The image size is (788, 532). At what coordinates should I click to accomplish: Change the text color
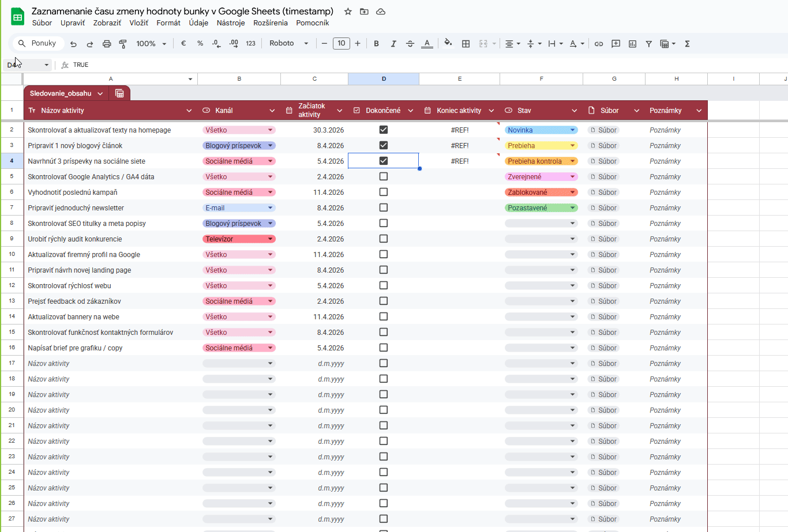click(427, 43)
